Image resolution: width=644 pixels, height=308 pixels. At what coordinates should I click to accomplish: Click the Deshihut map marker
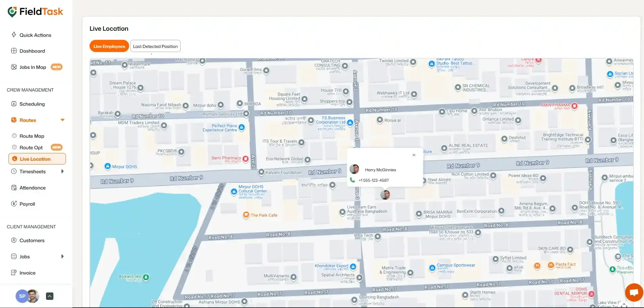click(x=504, y=138)
